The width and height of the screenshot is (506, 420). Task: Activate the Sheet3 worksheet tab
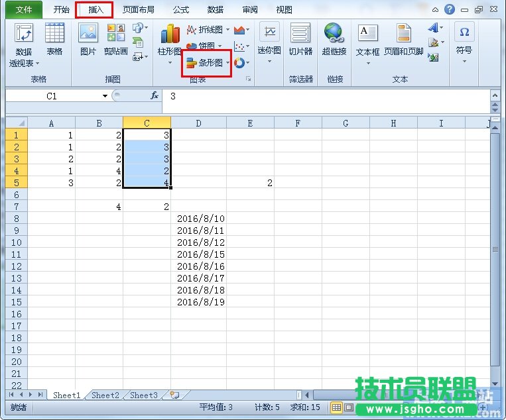144,395
